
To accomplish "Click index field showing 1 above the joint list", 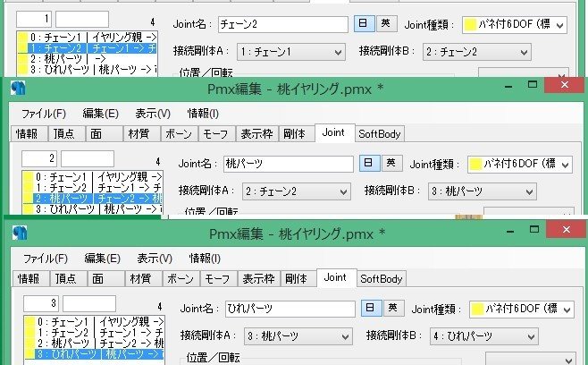I will coord(34,19).
